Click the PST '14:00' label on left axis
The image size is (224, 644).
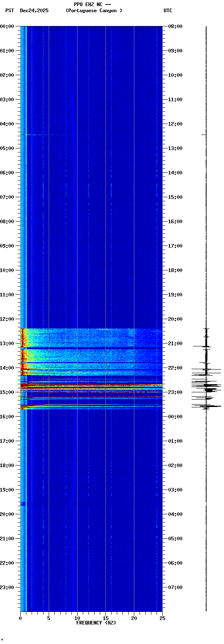(7, 368)
